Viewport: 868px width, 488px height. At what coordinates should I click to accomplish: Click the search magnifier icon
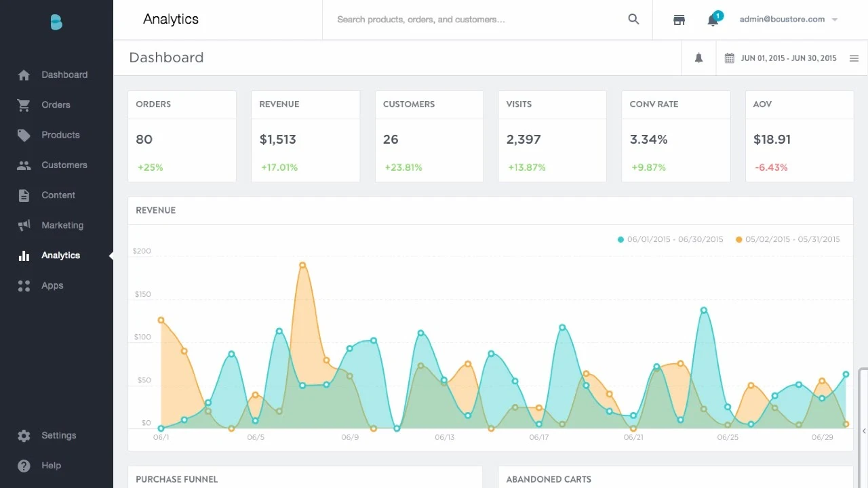tap(633, 20)
